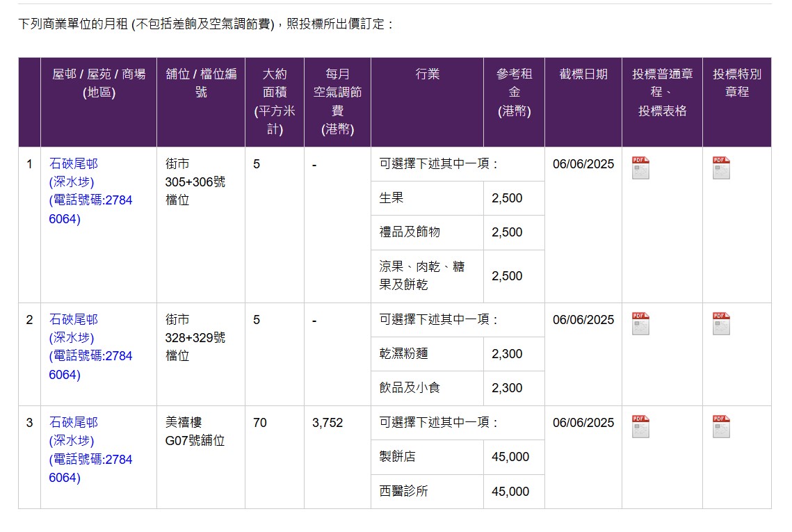Open special tender conditions PDF for 328+329號檔位
The image size is (792, 532).
721,323
